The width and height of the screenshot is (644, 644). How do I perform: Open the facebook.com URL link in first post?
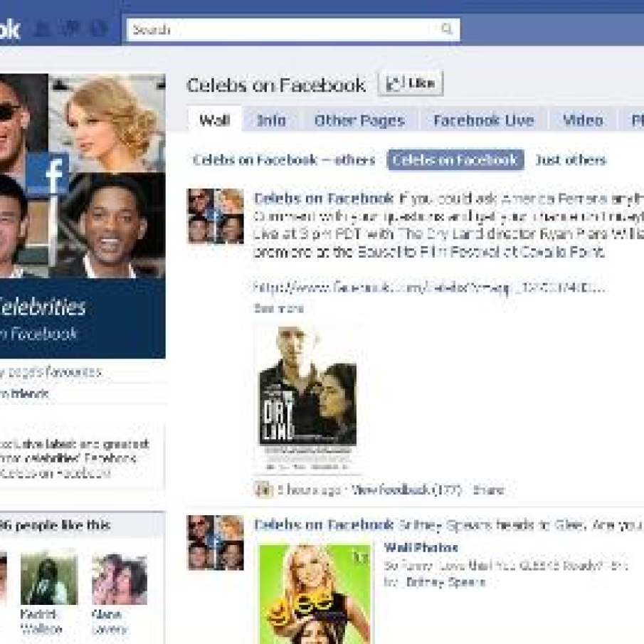tap(429, 287)
